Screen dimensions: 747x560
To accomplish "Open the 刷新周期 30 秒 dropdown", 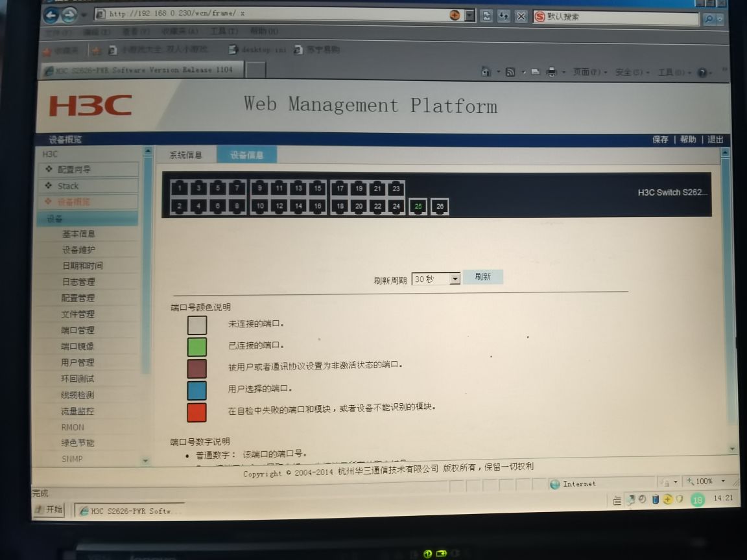I will 455,279.
